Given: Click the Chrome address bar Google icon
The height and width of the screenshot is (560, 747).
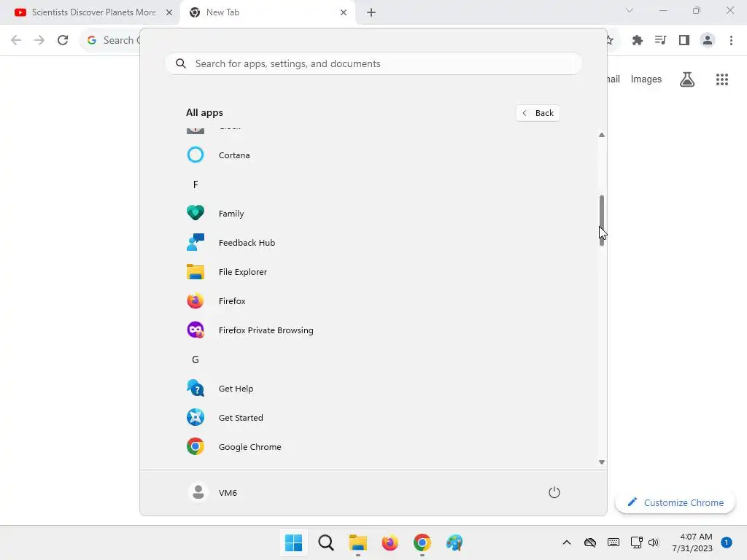Looking at the screenshot, I should click(92, 40).
